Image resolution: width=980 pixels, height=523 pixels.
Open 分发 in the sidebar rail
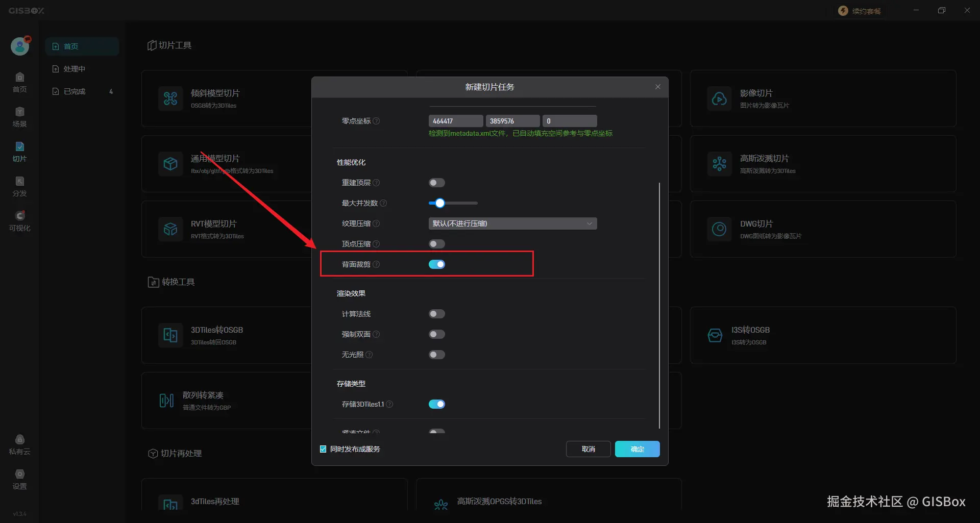click(19, 186)
